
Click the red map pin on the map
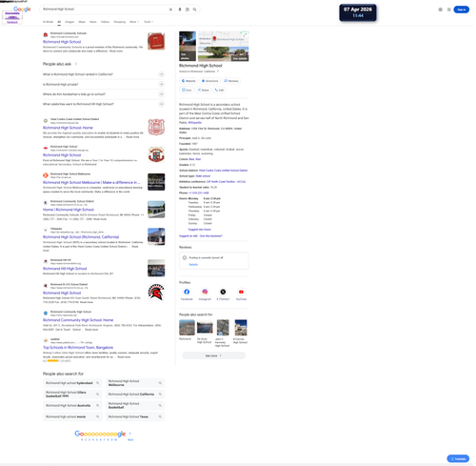pos(214,38)
